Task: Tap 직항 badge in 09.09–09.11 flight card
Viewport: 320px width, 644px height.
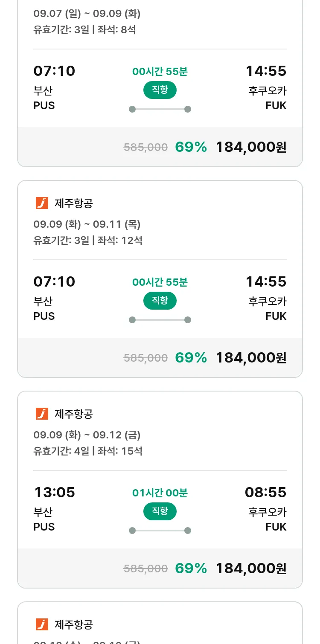Action: tap(160, 301)
